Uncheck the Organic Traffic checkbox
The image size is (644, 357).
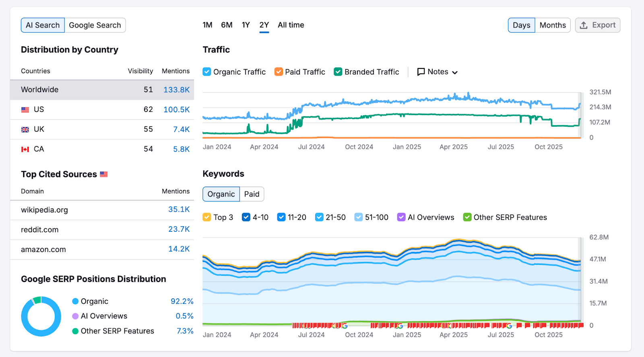click(207, 72)
